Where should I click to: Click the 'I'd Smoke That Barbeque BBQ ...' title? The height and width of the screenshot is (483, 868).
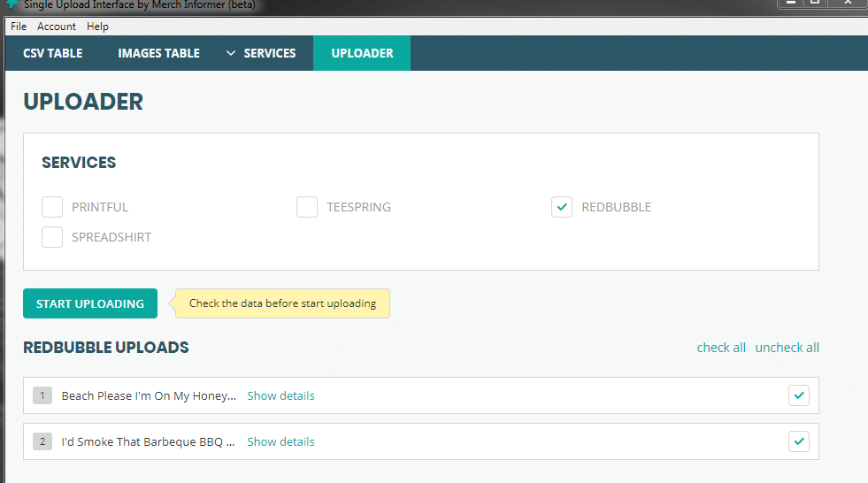click(x=148, y=441)
